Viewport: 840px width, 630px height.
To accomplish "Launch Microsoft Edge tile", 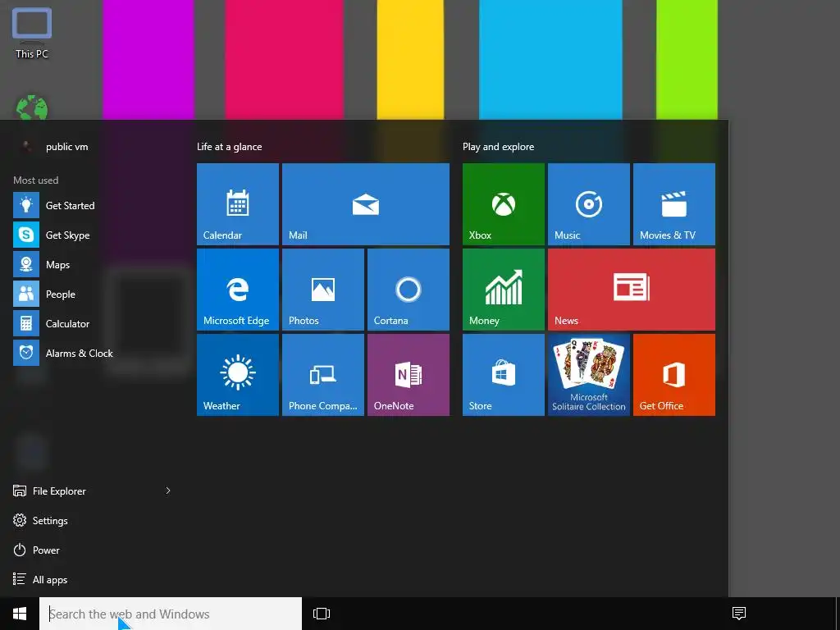I will (237, 290).
